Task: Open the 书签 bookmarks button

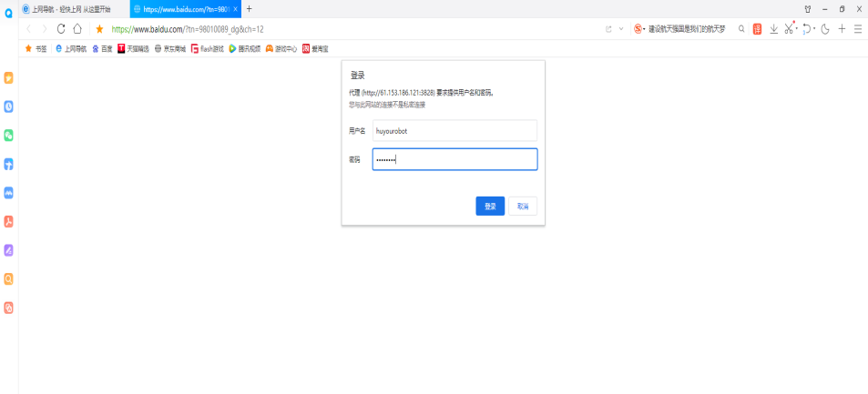Action: coord(36,49)
